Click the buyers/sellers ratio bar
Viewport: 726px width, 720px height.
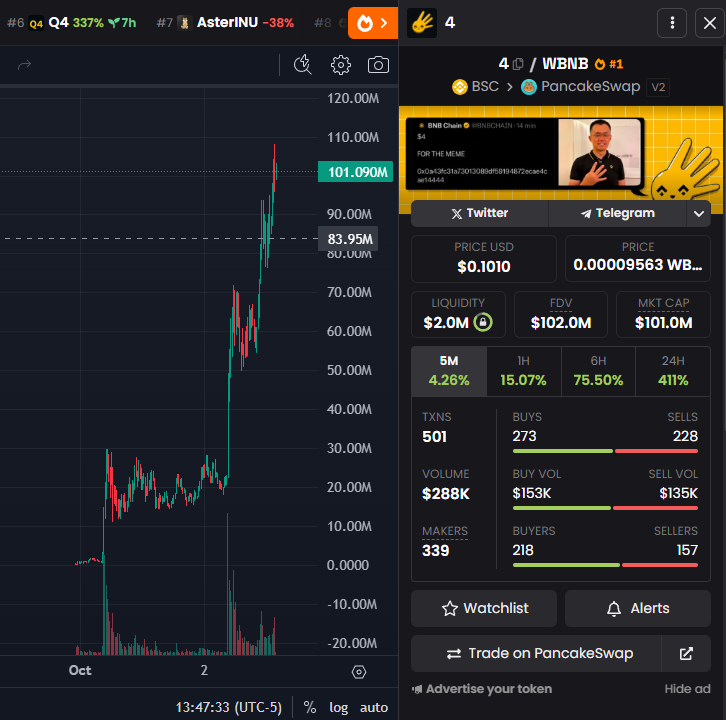pyautogui.click(x=605, y=565)
